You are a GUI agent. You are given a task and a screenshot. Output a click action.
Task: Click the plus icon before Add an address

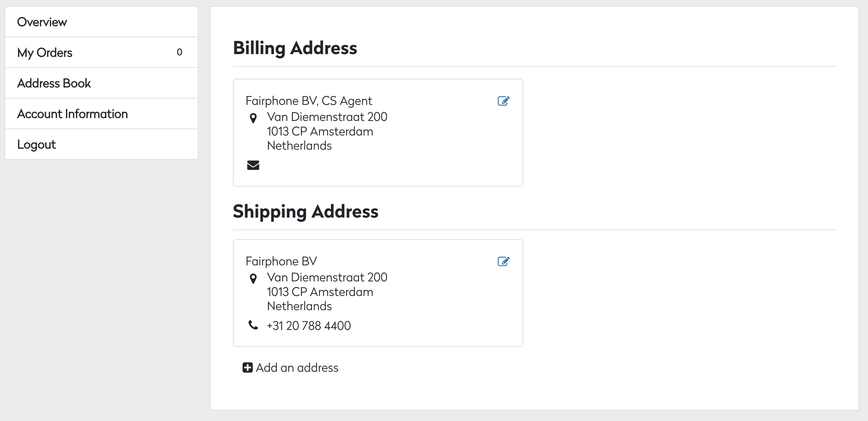tap(247, 367)
